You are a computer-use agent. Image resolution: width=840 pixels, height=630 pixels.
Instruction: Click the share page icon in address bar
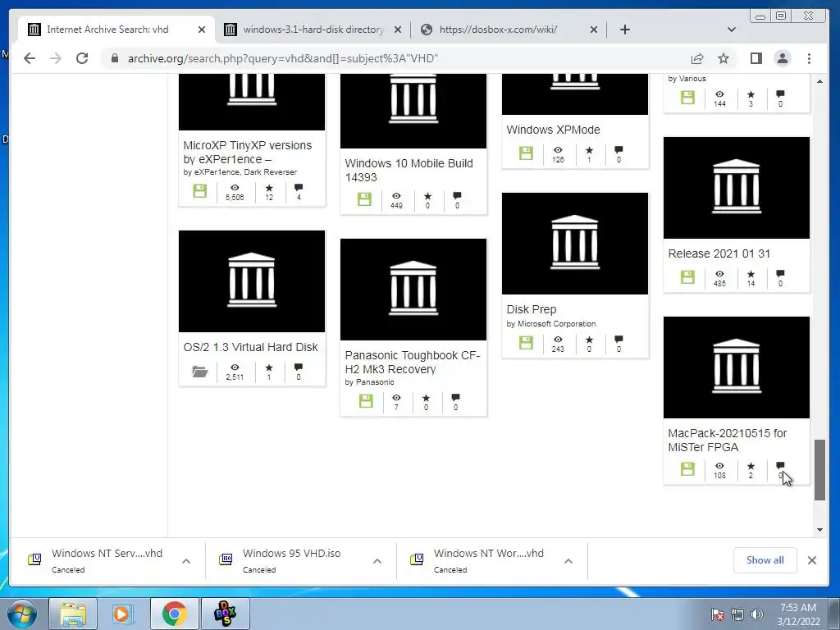point(697,58)
